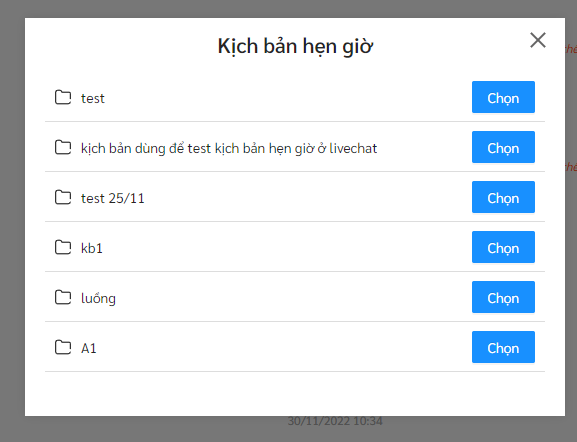The height and width of the screenshot is (442, 577).
Task: Pick Chọn button for test 25/11
Action: (x=503, y=197)
